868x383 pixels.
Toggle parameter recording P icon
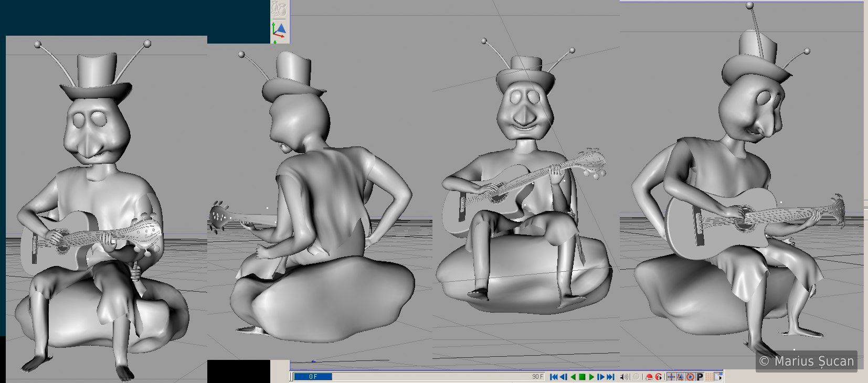pos(700,377)
